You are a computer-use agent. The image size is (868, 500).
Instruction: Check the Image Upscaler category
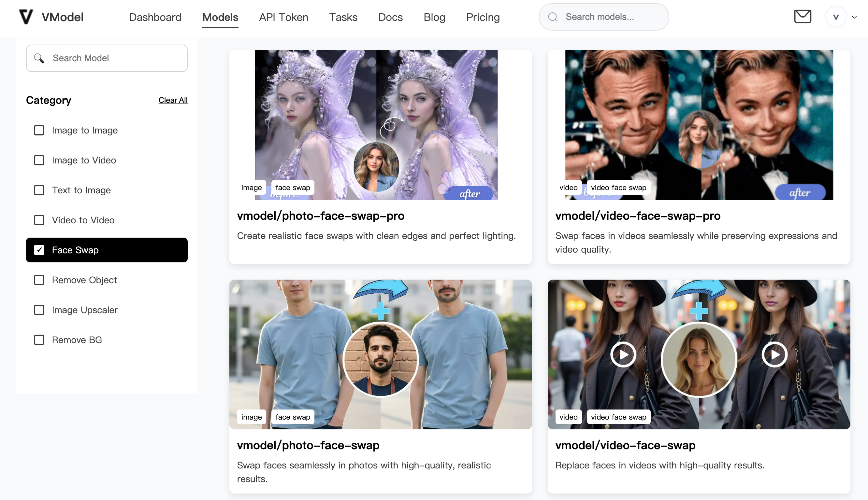click(x=39, y=310)
